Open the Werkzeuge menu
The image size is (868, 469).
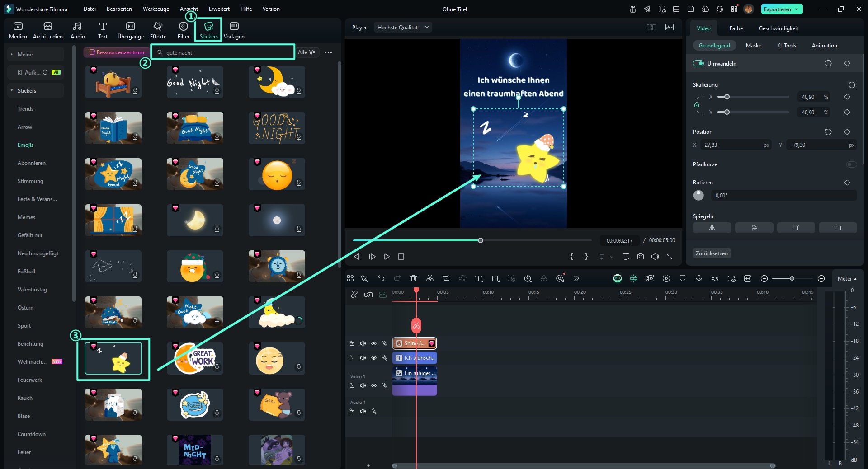(x=156, y=9)
